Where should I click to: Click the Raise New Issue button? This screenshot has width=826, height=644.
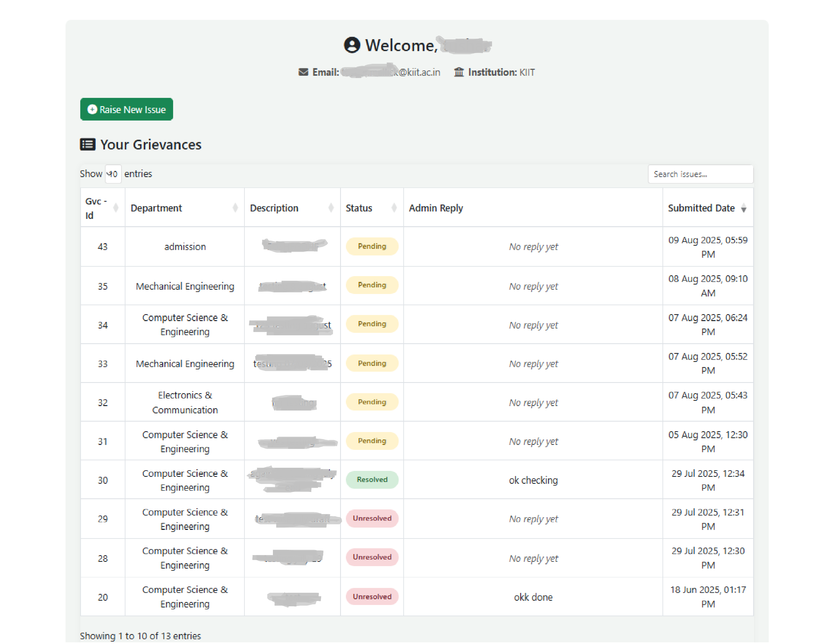coord(126,109)
